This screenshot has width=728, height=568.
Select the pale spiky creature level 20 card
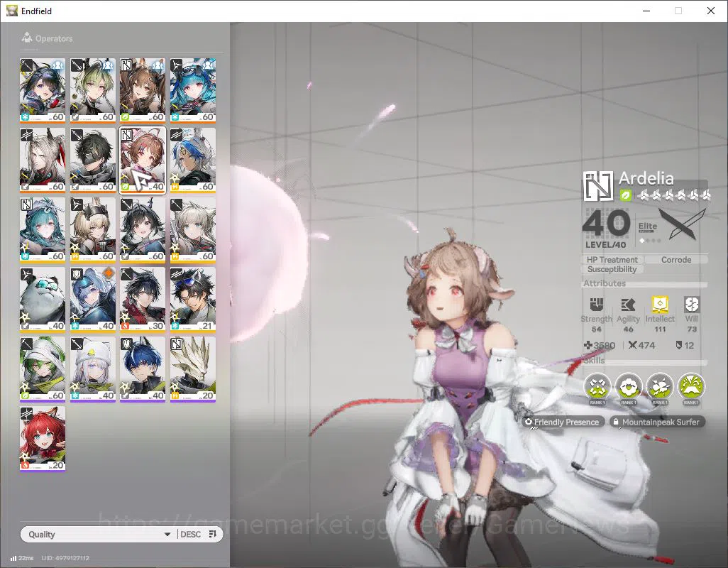click(x=193, y=369)
